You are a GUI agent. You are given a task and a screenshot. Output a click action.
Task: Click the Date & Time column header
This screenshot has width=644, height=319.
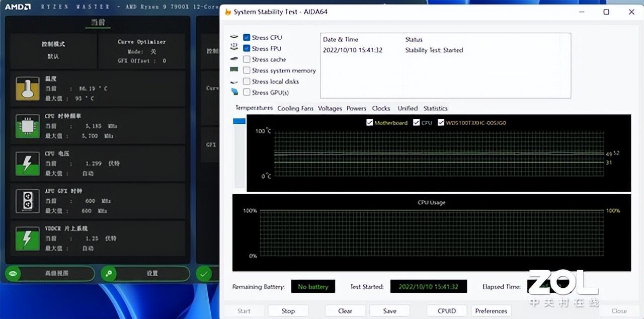[x=341, y=39]
